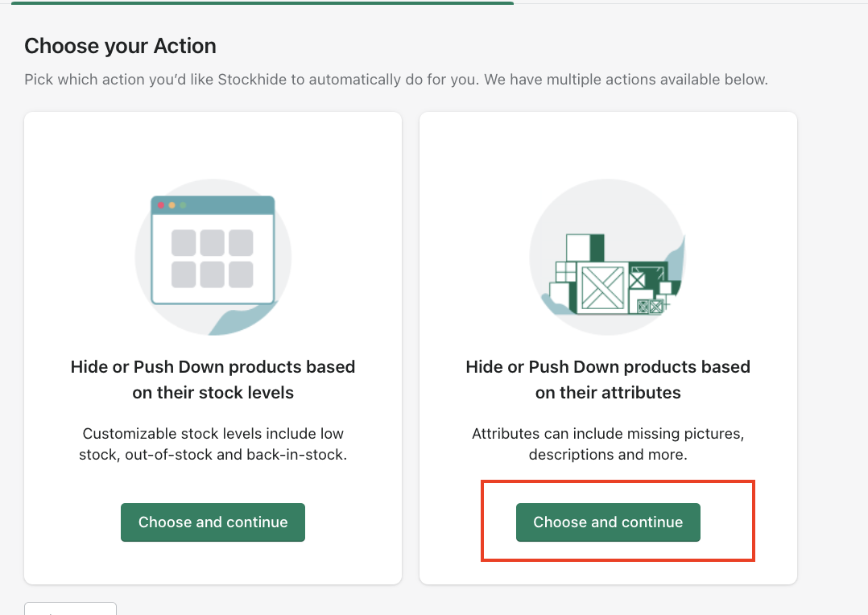Click the green progress bar at top
The height and width of the screenshot is (615, 868).
pos(262,2)
